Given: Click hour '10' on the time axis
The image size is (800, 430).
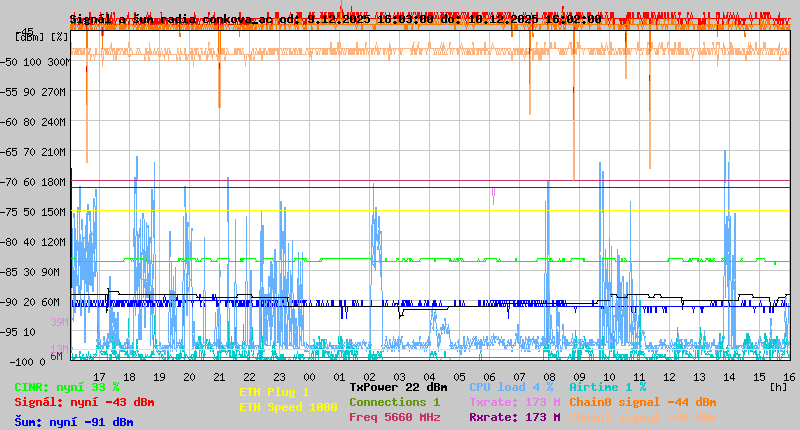Looking at the screenshot, I should point(609,377).
